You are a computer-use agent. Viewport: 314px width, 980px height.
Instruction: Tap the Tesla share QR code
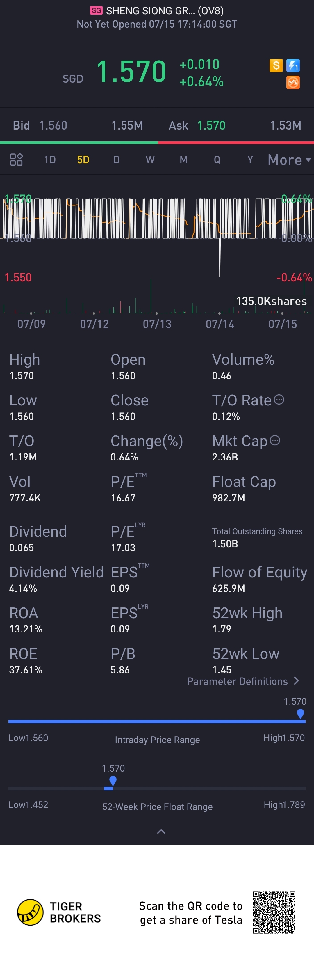[x=274, y=912]
